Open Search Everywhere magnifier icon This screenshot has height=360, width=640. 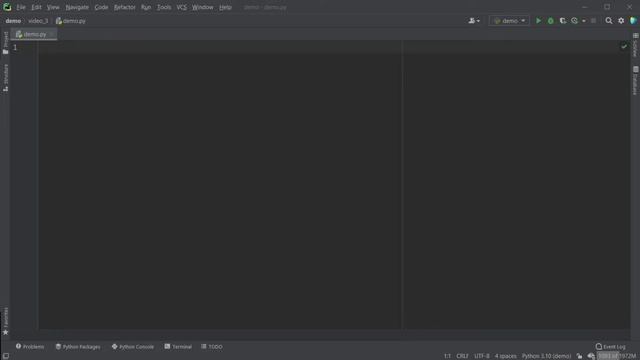tap(609, 21)
